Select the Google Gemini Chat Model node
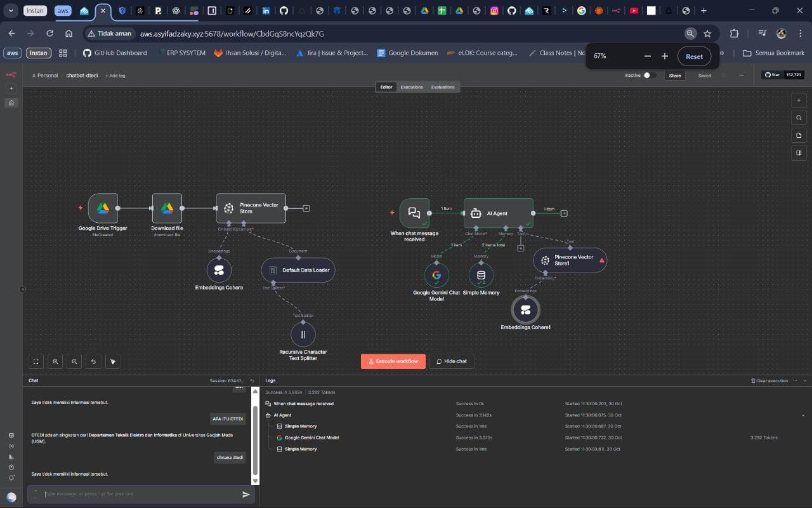Screen dimensions: 812x508 click(x=436, y=275)
